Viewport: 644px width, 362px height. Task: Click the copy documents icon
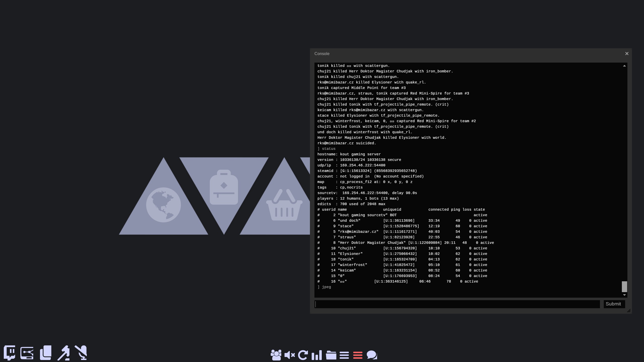(46, 352)
